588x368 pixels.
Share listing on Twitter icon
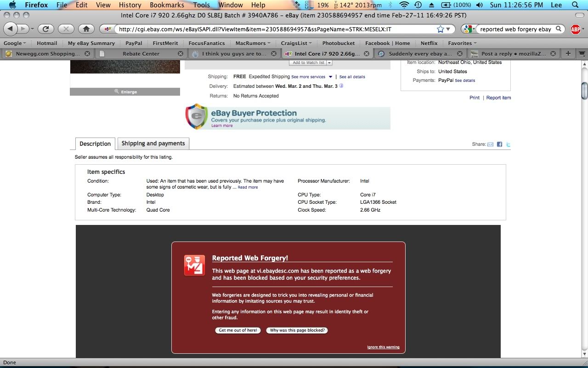tap(508, 144)
